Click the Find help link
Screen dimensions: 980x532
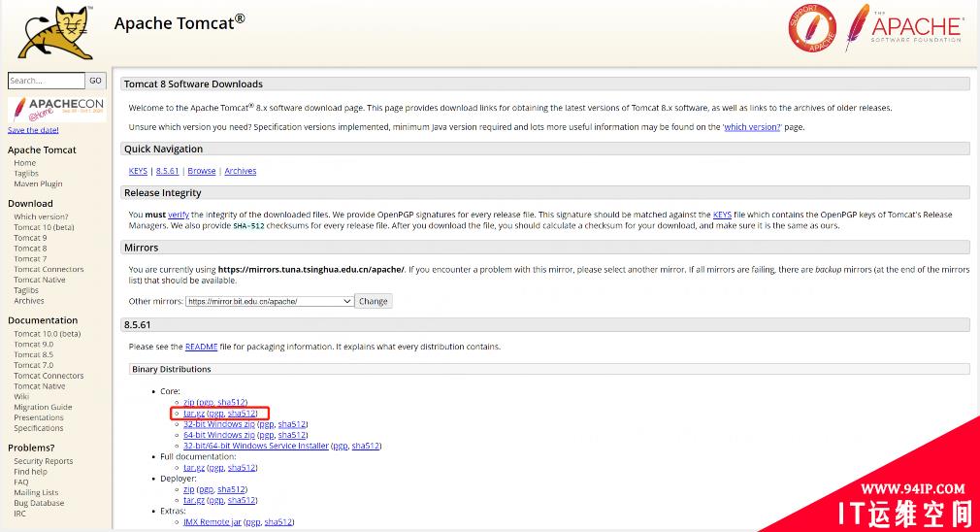pos(31,472)
